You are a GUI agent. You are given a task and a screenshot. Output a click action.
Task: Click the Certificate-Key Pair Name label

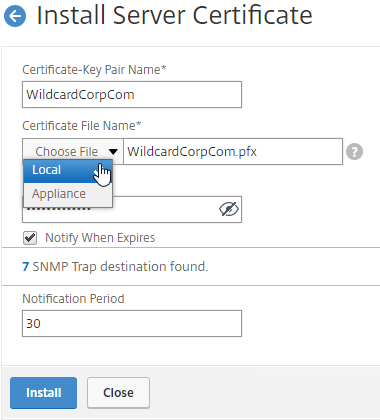click(94, 70)
